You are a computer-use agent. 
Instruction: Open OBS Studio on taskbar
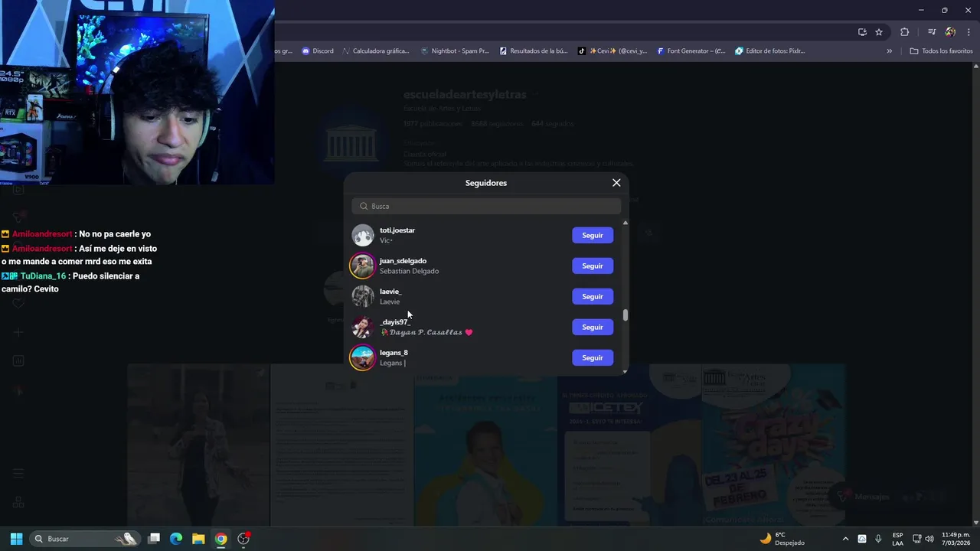pyautogui.click(x=243, y=539)
